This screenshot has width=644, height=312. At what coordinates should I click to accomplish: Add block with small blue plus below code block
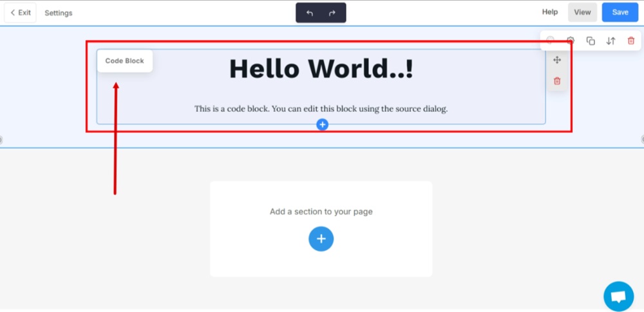(323, 124)
